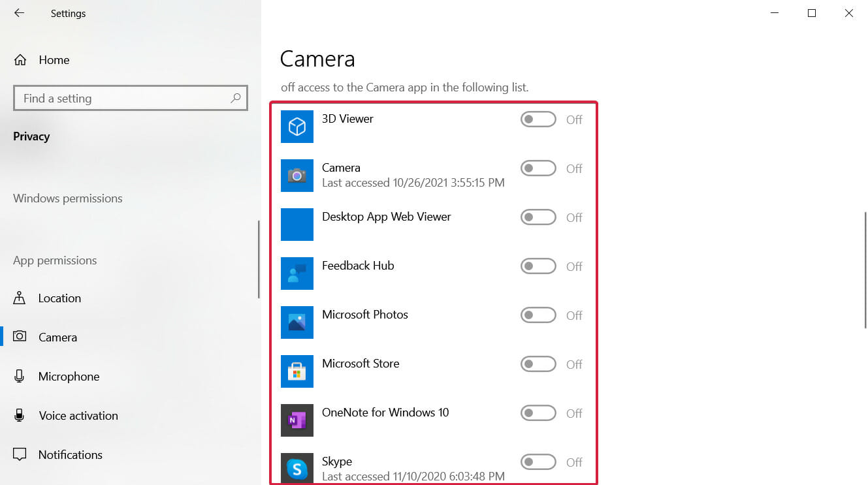Open Location privacy settings
The height and width of the screenshot is (485, 868).
tap(131, 298)
